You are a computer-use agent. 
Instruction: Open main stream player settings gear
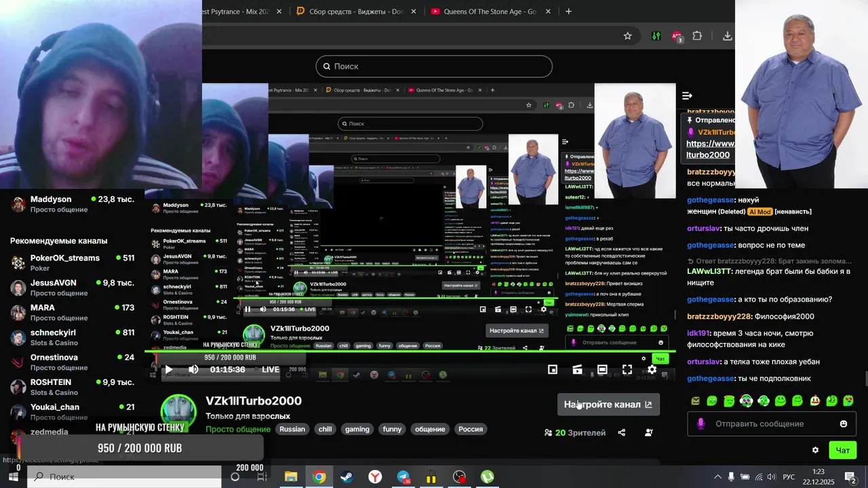pos(652,369)
